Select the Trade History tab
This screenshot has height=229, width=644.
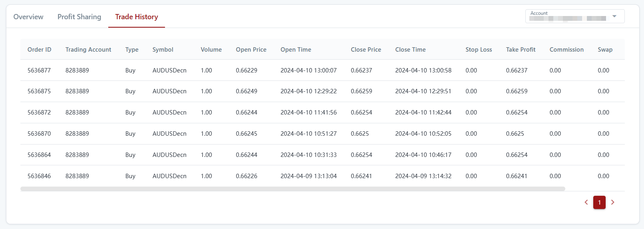point(137,17)
